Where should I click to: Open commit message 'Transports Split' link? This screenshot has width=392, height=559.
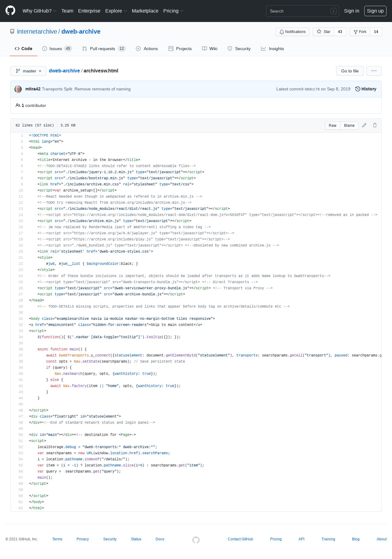(86, 89)
